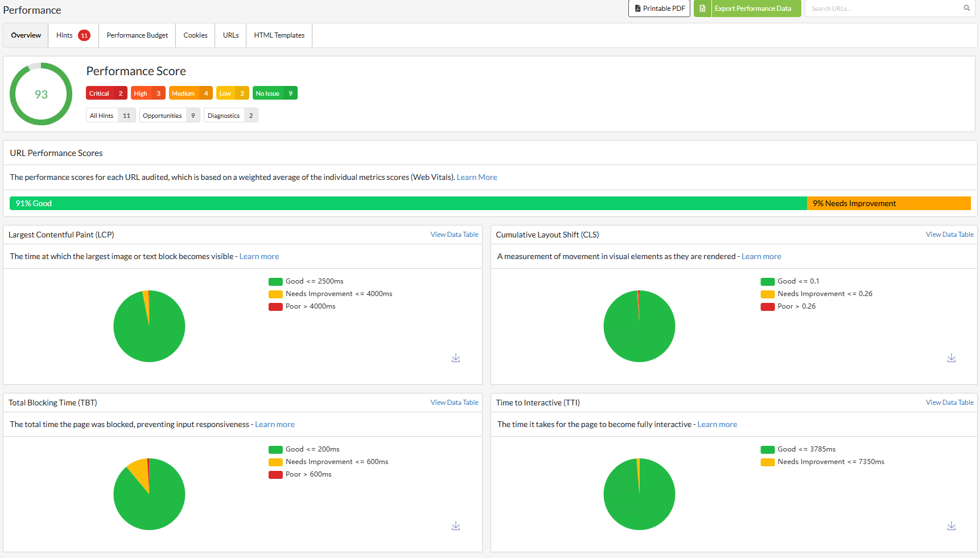Click the green export file icon
This screenshot has height=558, width=980.
click(702, 9)
